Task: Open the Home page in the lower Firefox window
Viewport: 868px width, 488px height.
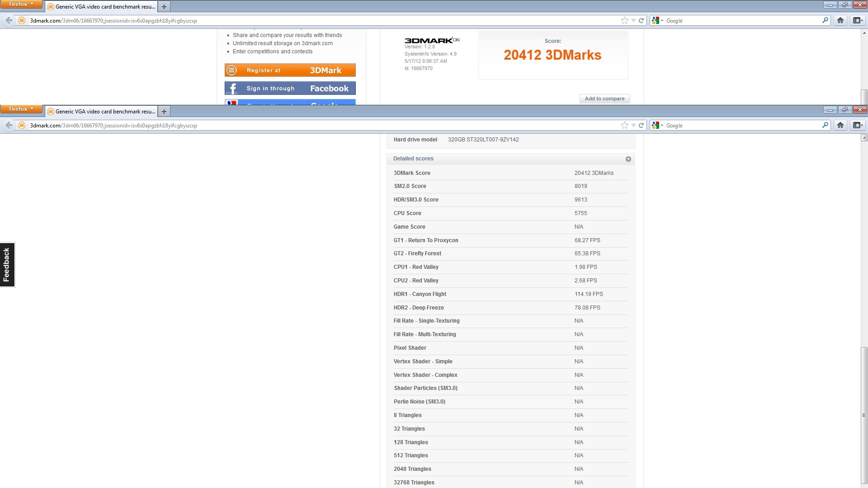Action: pos(840,125)
